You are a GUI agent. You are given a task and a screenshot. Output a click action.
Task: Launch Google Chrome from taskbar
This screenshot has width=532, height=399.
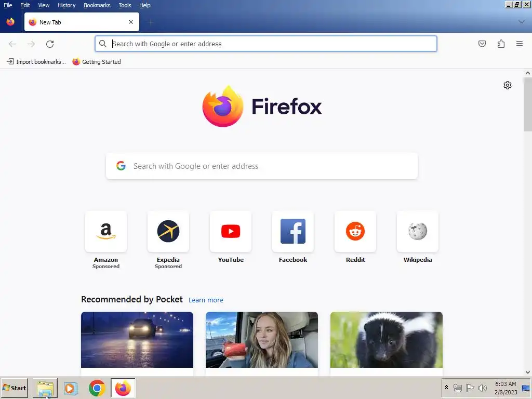tap(97, 388)
